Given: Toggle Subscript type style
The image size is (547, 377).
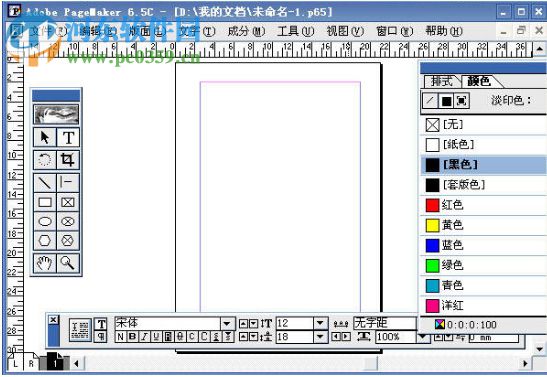Looking at the screenshot, I should click(x=228, y=337).
